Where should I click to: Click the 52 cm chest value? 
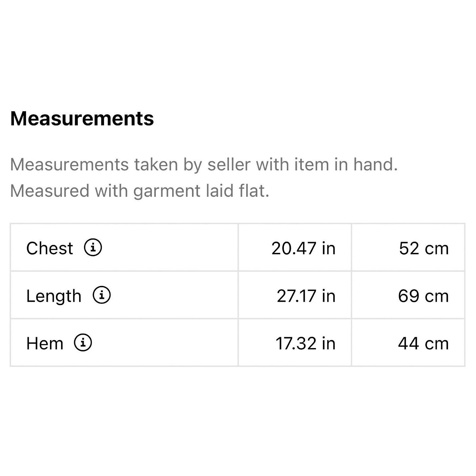424,248
